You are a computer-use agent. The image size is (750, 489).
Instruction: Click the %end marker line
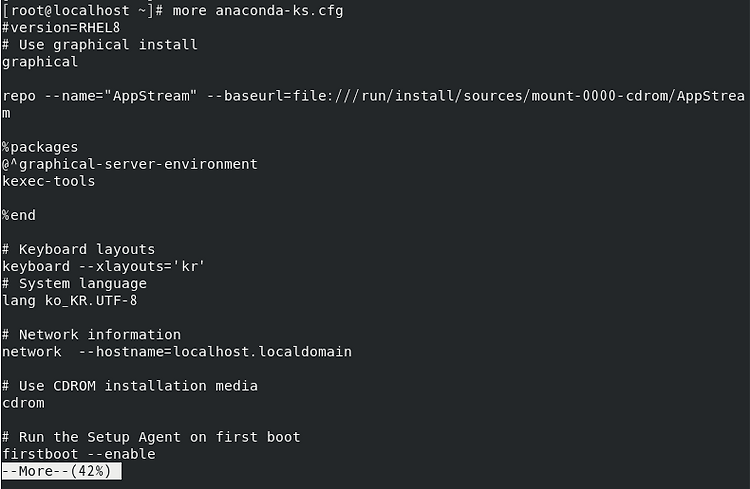19,215
